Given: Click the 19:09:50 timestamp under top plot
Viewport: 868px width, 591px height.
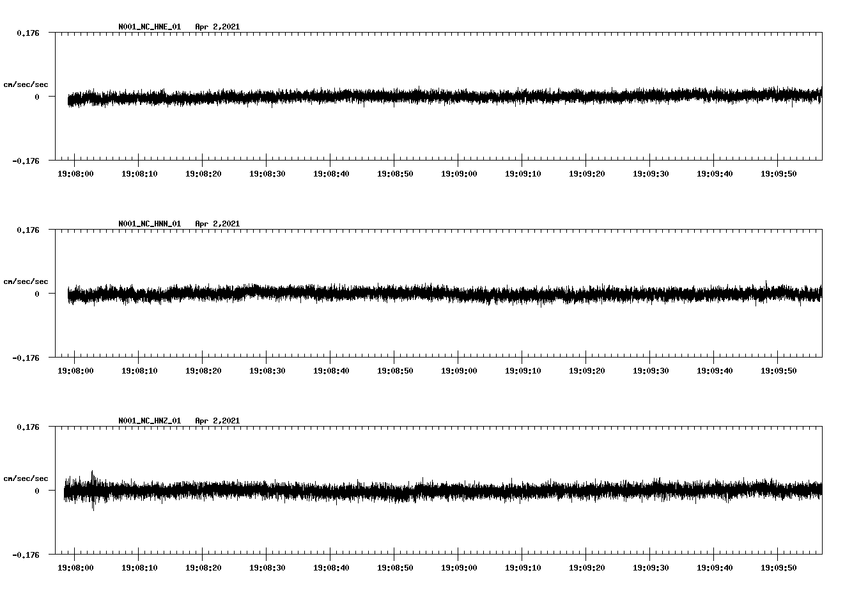Looking at the screenshot, I should pyautogui.click(x=779, y=172).
